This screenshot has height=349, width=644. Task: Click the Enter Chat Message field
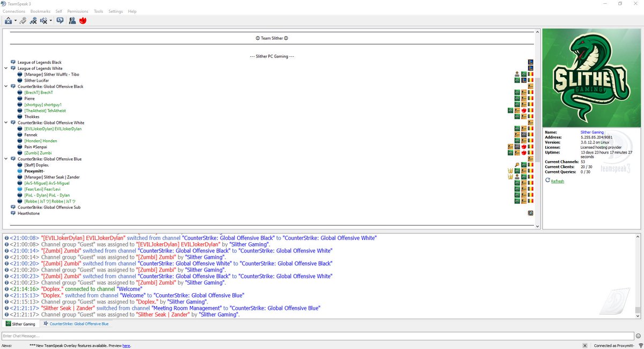point(317,336)
